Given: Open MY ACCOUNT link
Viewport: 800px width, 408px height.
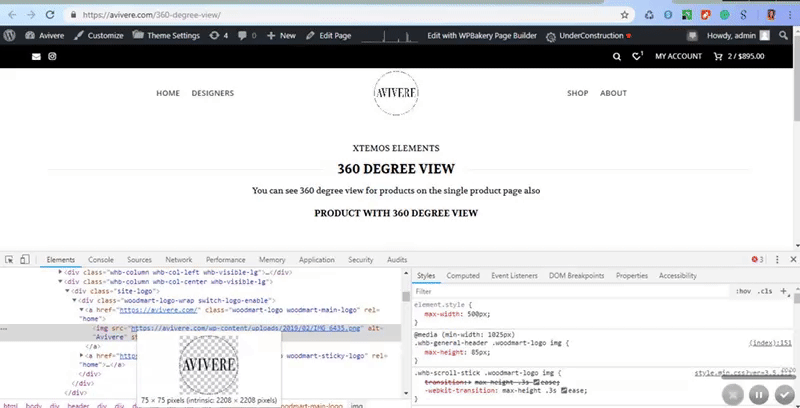Looking at the screenshot, I should click(679, 56).
